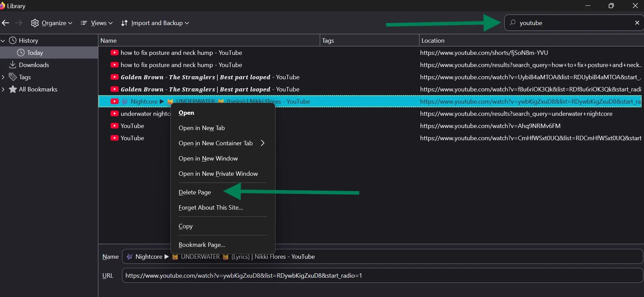Select YouTube entry with CmHfWSxt0UQ URL
Viewport: 644px width, 297px height.
pyautogui.click(x=370, y=138)
